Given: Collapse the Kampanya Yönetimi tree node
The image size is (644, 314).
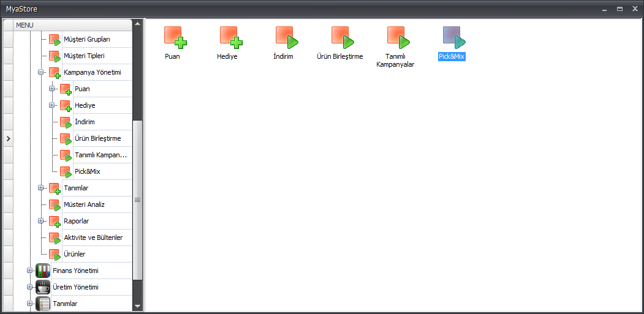Looking at the screenshot, I should pyautogui.click(x=41, y=72).
